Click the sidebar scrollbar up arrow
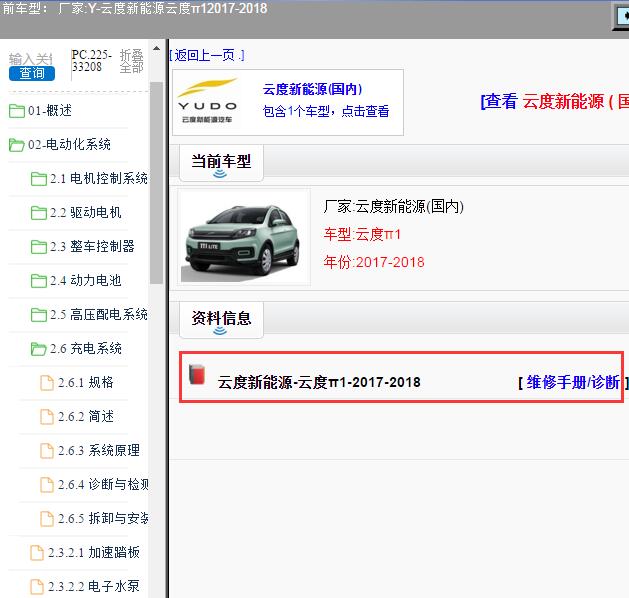Image resolution: width=629 pixels, height=598 pixels. pyautogui.click(x=156, y=49)
